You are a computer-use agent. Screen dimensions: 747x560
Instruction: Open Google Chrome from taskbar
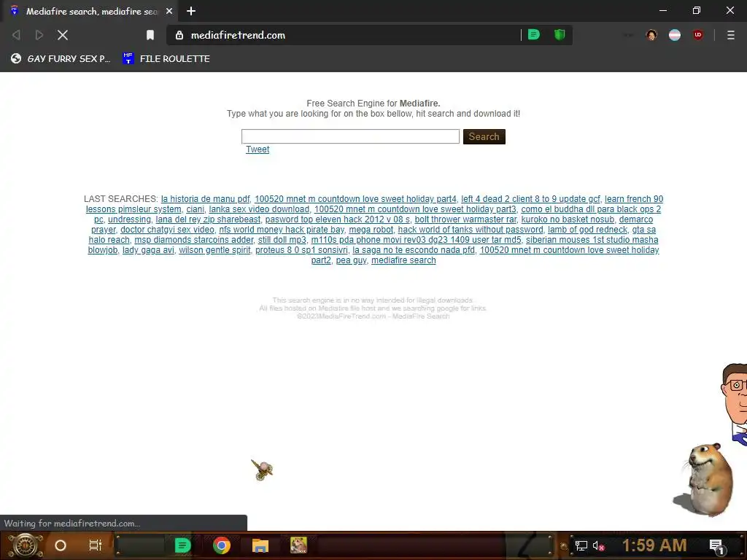tap(222, 545)
